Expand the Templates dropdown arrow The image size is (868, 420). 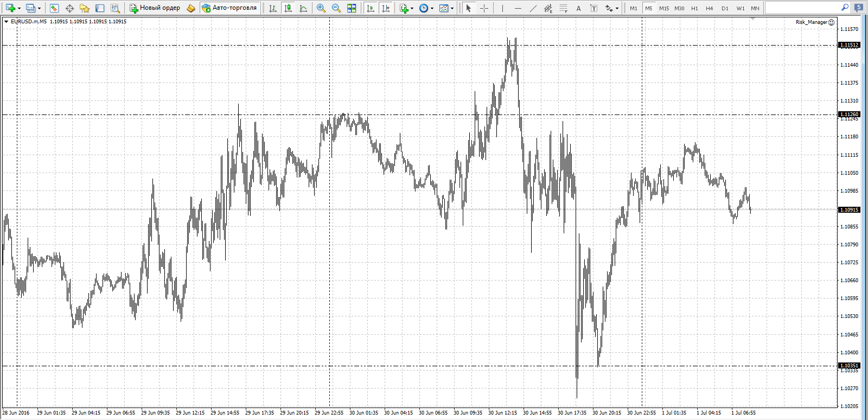[x=452, y=8]
